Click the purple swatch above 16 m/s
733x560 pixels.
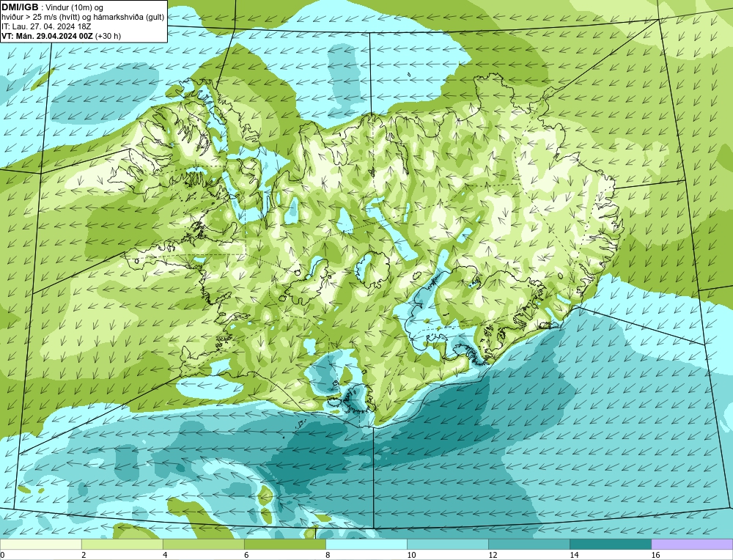[x=692, y=544]
